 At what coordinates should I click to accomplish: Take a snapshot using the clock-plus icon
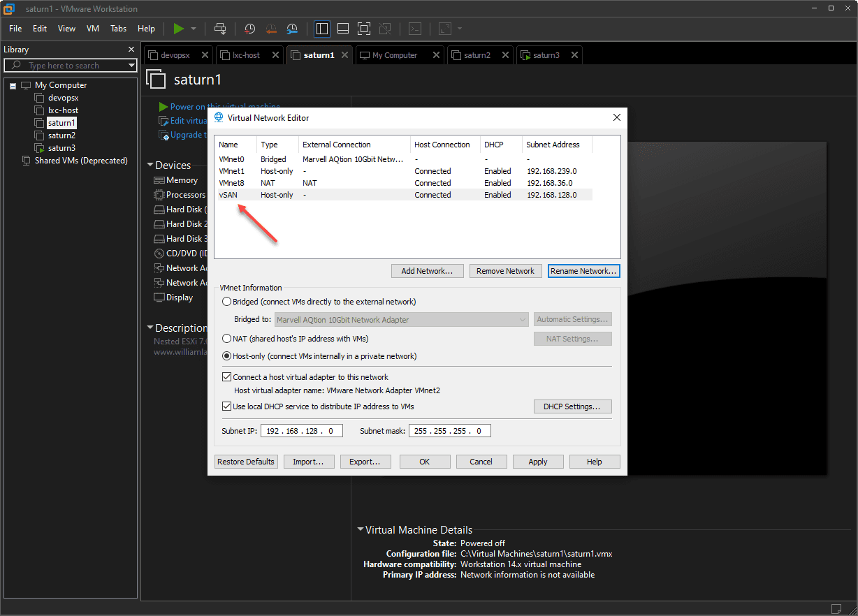(249, 29)
